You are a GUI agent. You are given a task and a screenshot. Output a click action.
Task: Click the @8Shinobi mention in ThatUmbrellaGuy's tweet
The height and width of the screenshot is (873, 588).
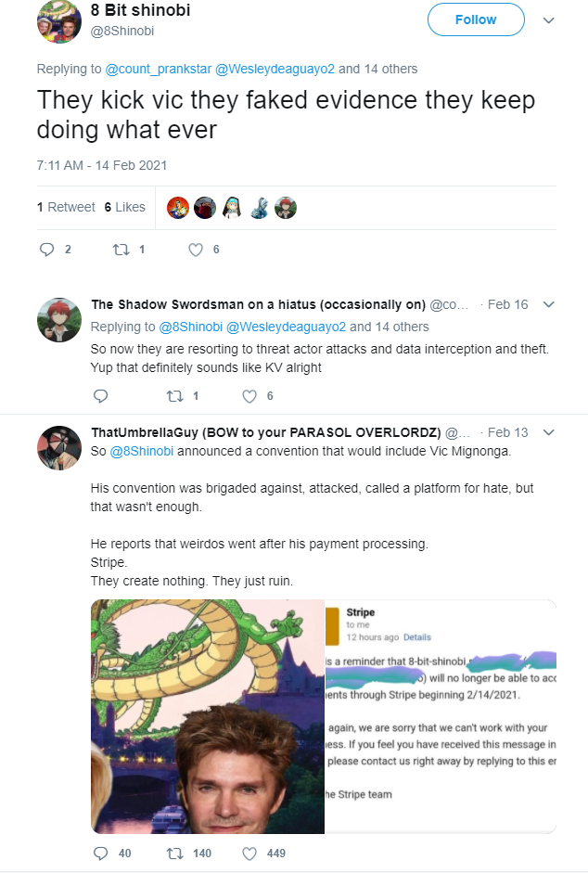(141, 451)
